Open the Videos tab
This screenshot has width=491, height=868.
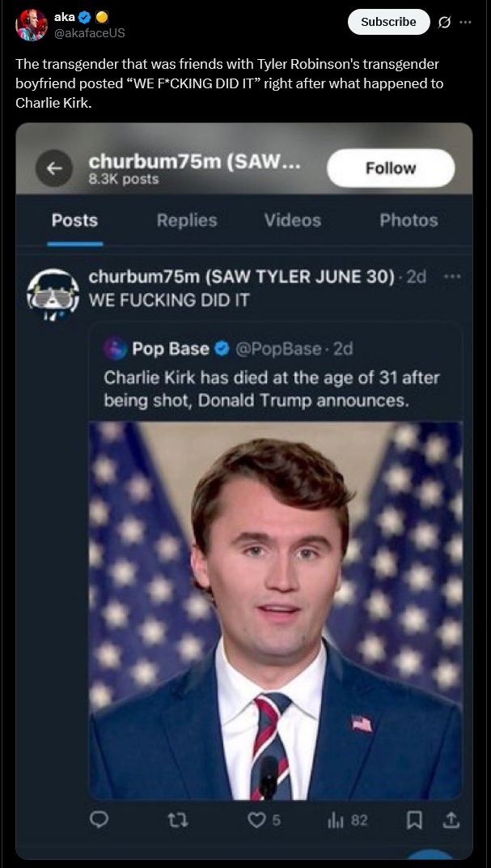pos(292,220)
